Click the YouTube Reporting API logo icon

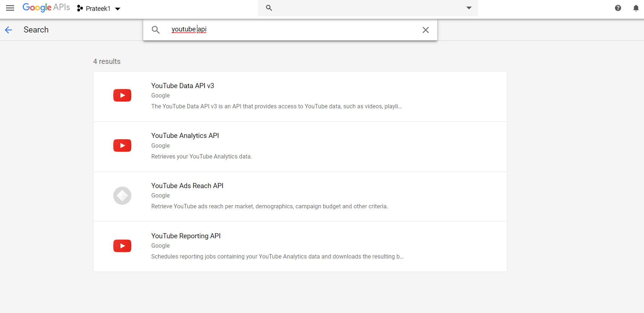click(x=122, y=246)
